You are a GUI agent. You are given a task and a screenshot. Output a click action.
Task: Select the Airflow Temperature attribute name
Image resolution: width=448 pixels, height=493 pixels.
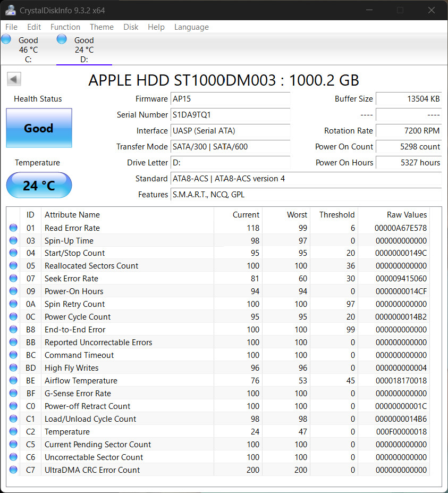point(81,381)
